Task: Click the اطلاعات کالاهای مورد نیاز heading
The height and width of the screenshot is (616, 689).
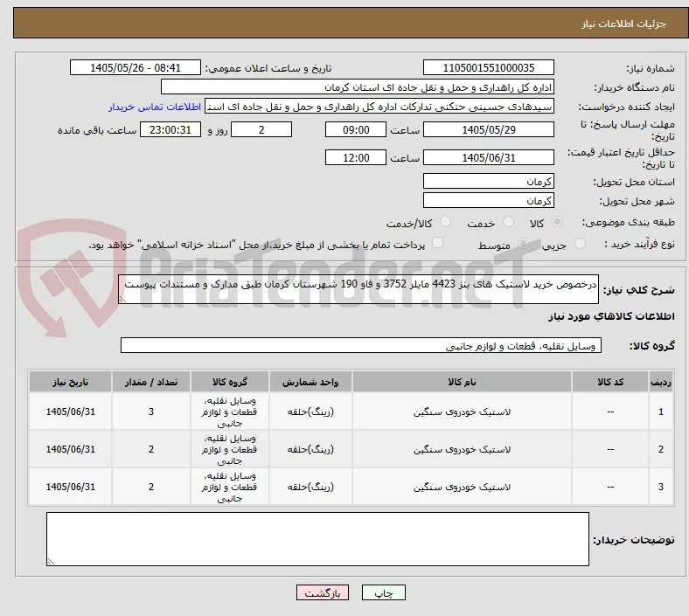Action: tap(611, 316)
